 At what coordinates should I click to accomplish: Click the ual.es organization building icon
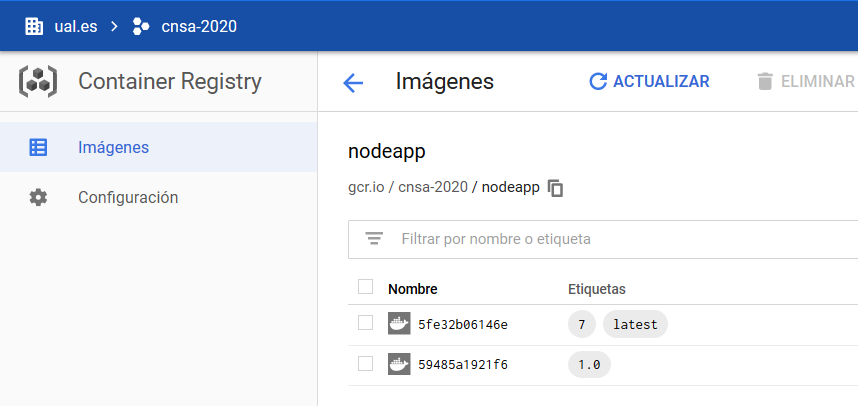click(34, 26)
